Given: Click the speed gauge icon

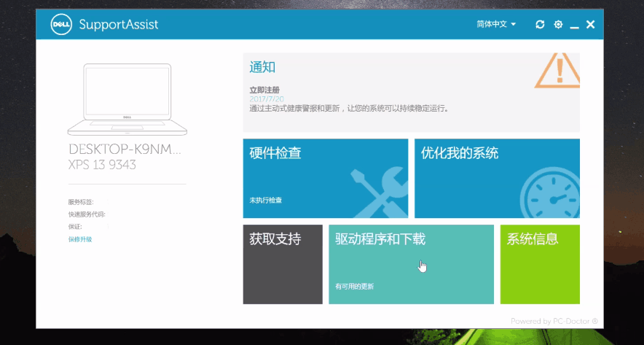Looking at the screenshot, I should pos(550,193).
